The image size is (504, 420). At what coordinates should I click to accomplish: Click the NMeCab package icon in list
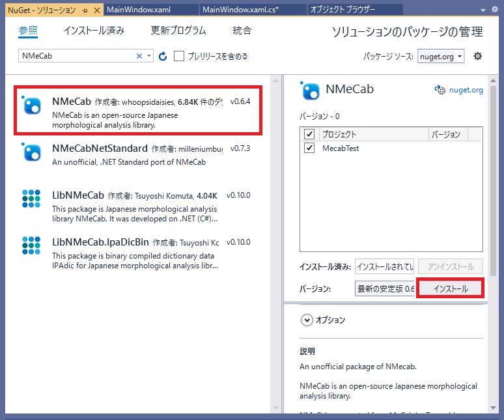click(31, 105)
